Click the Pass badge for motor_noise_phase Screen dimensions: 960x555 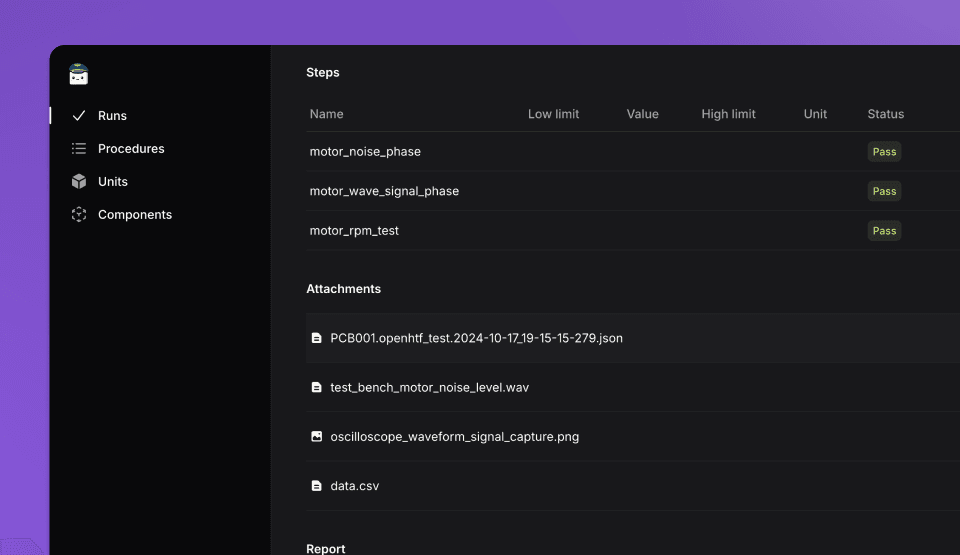884,151
